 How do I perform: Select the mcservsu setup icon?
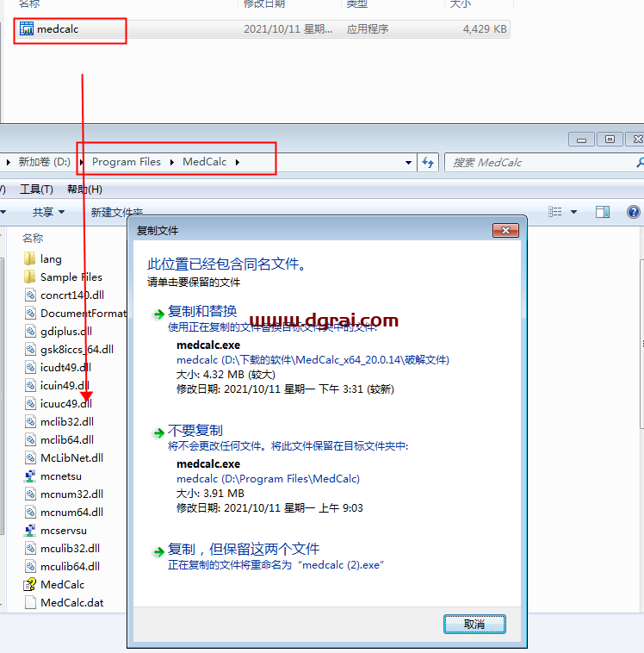pyautogui.click(x=30, y=531)
